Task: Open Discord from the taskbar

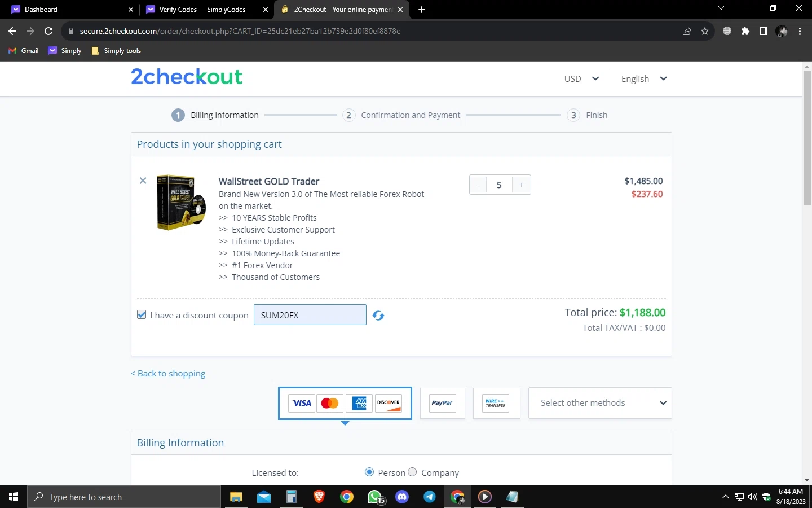Action: point(402,497)
